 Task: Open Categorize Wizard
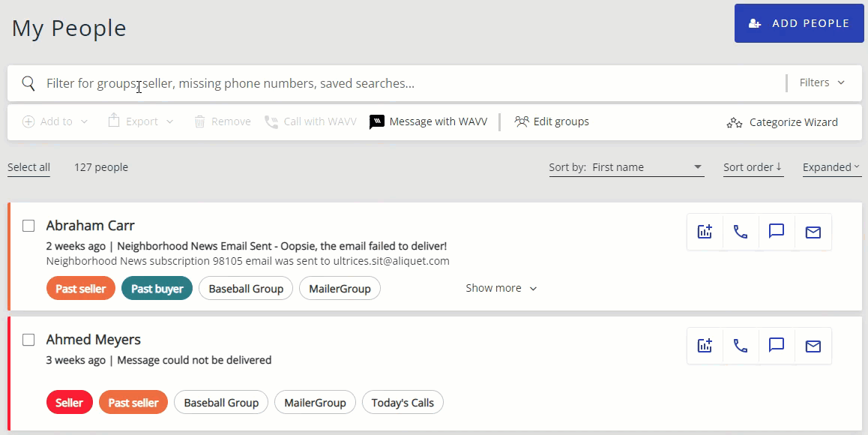tap(783, 122)
